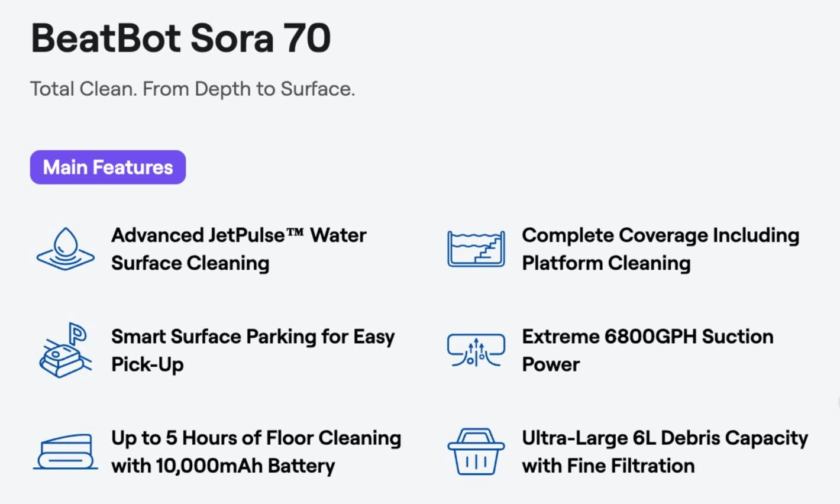This screenshot has width=840, height=504.
Task: Click the BeatBot Sora 70 heading
Action: (180, 39)
